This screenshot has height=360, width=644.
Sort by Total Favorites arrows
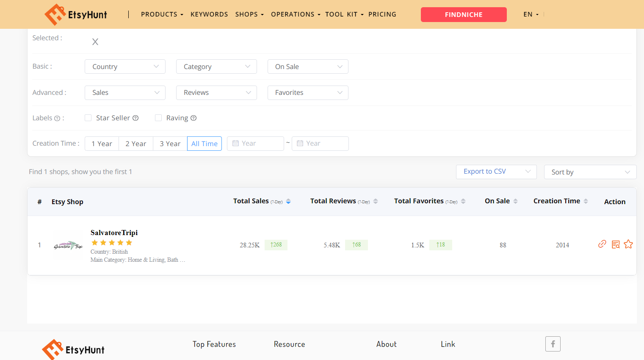click(463, 202)
